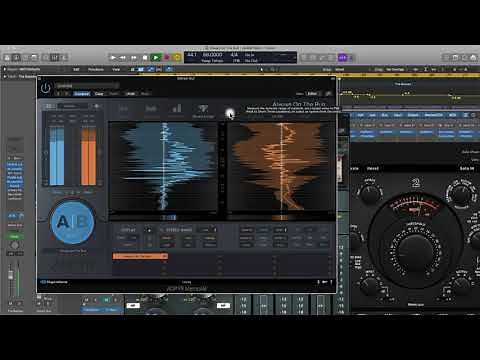Click the Redo button in plugin header

[145, 94]
